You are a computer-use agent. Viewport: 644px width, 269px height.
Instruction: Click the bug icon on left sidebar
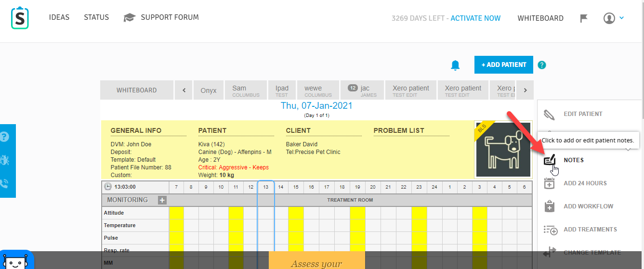click(4, 160)
